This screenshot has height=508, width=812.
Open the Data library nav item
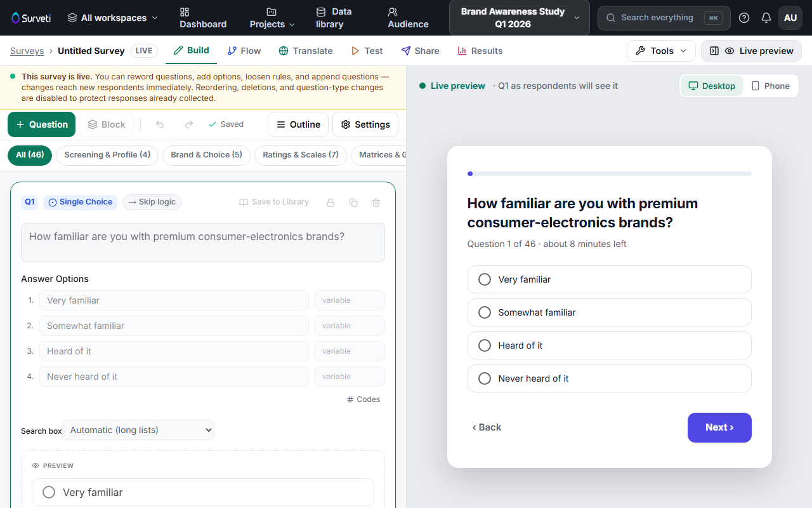point(334,18)
